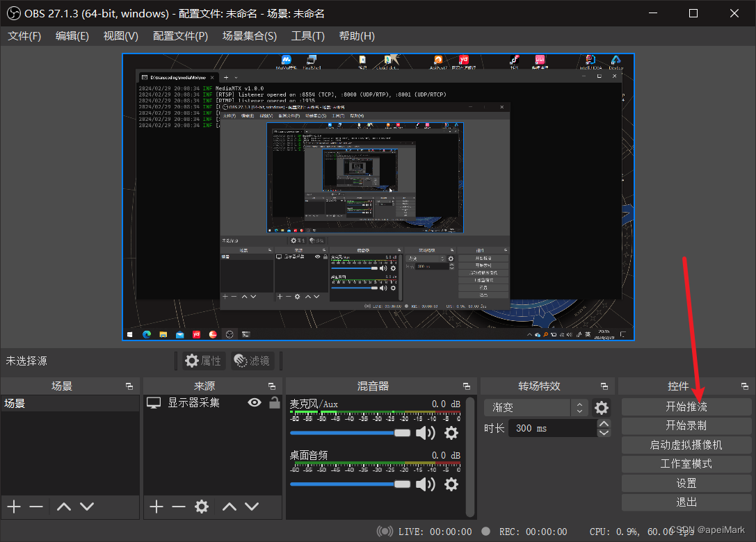Open the 场景集合(S) menu
756x542 pixels.
tap(249, 36)
